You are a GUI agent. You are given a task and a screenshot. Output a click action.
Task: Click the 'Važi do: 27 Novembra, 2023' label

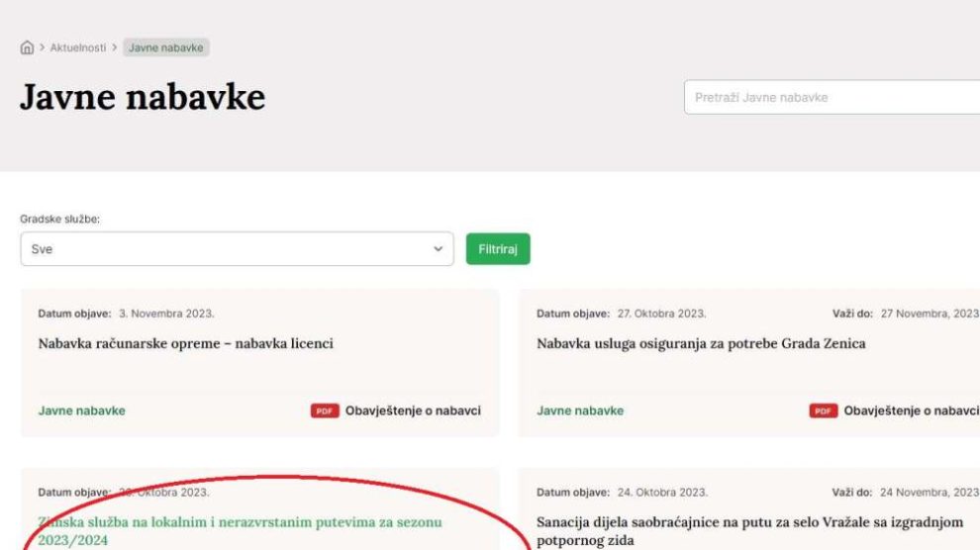[905, 314]
